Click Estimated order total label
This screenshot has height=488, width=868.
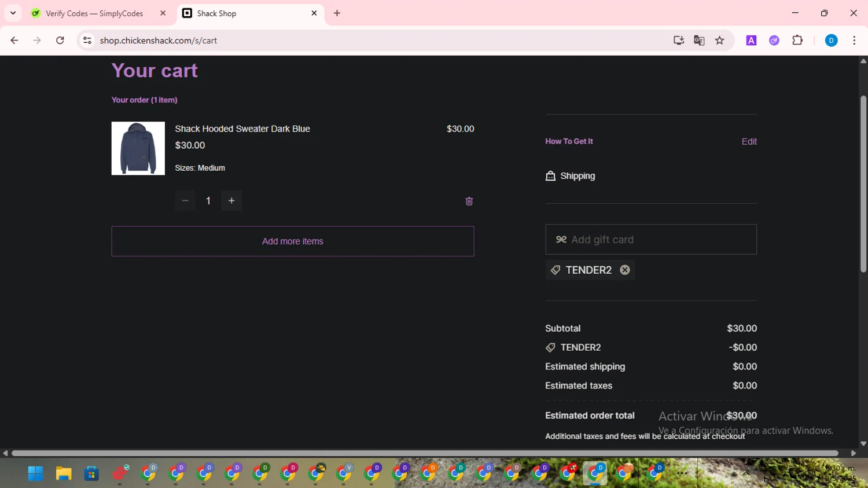point(590,416)
